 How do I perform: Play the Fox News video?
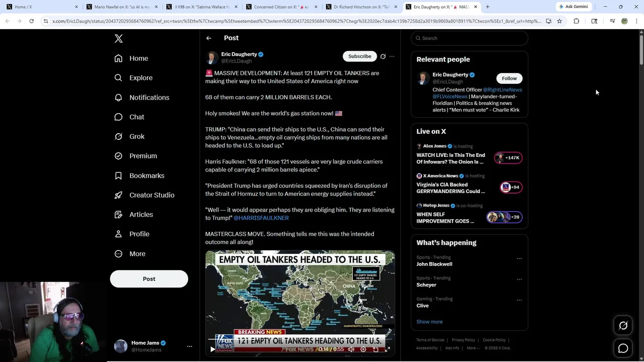click(212, 349)
